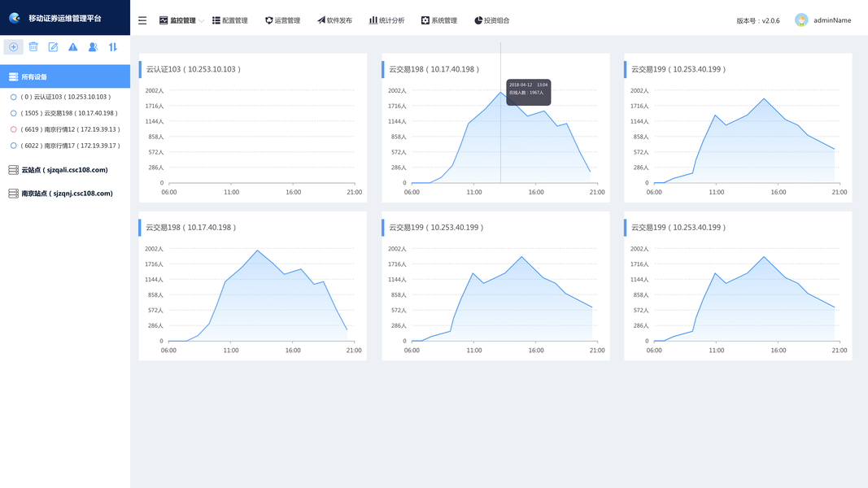868x488 pixels.
Task: Click top-row 云交易198 (10.17.40.198) chart title
Action: point(434,69)
